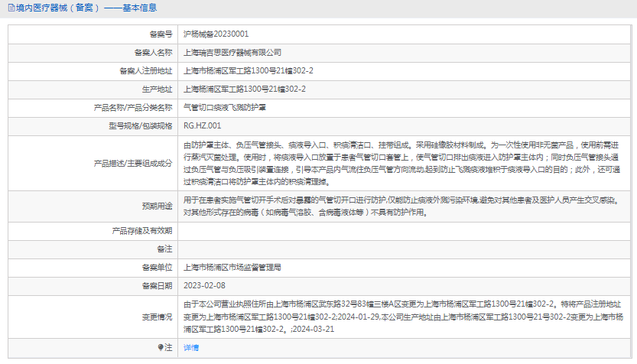Click the 备案人注册地址 label
637x364 pixels.
pos(146,70)
